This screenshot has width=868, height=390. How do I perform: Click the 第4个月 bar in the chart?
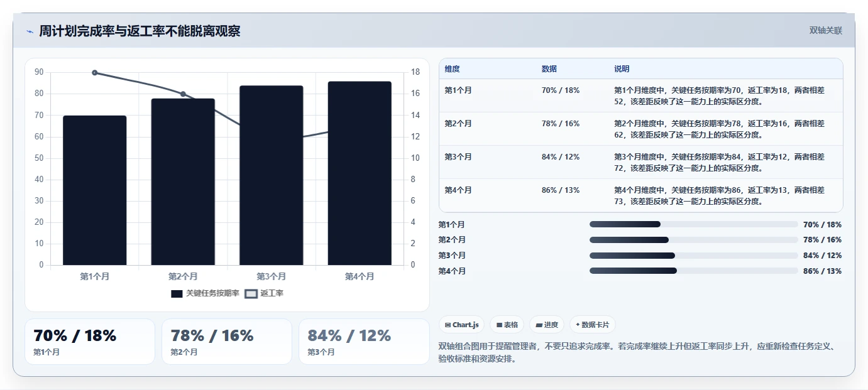point(360,173)
